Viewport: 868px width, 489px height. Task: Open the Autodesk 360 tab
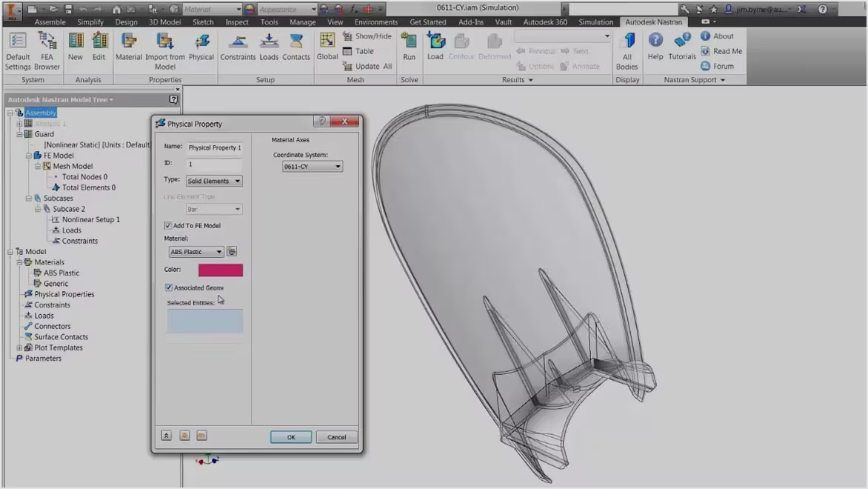pyautogui.click(x=544, y=22)
